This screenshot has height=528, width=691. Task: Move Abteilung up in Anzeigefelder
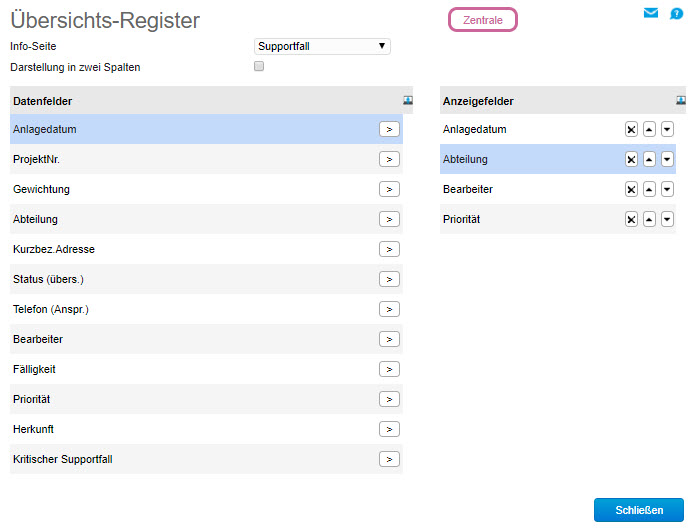click(x=649, y=159)
